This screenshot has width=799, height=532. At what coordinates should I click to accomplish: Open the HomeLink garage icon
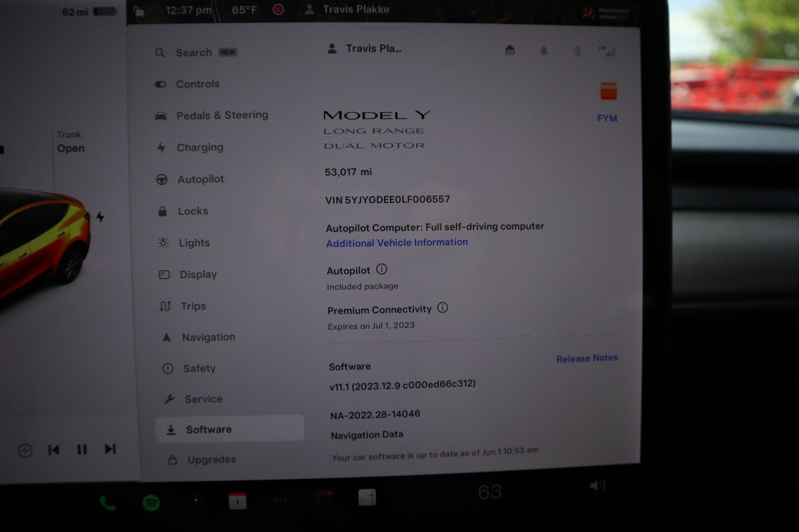pos(510,50)
